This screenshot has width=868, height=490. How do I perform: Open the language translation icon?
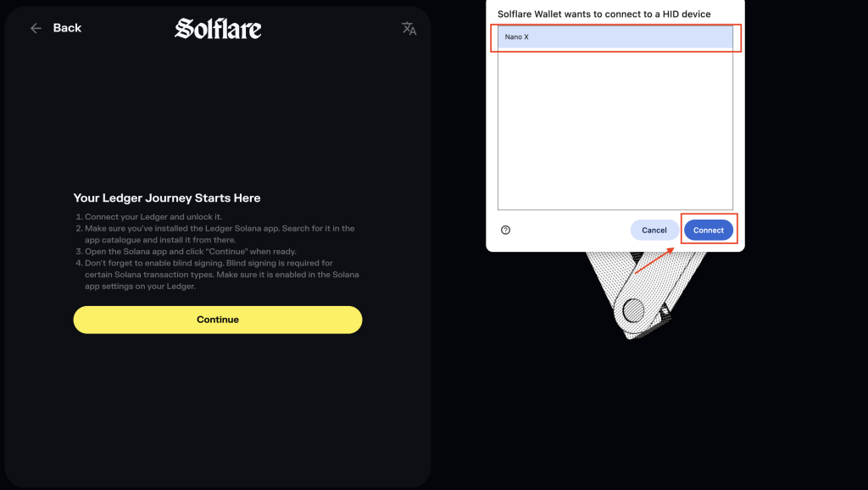click(409, 29)
